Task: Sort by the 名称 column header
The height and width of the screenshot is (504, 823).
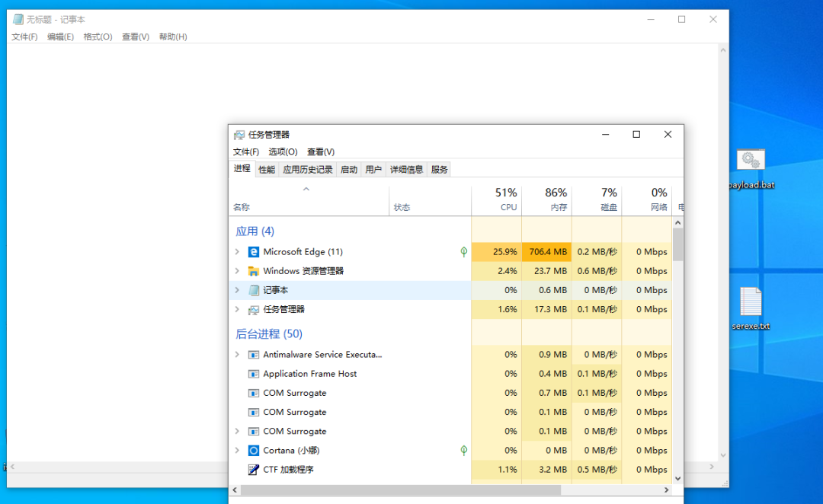Action: click(309, 199)
